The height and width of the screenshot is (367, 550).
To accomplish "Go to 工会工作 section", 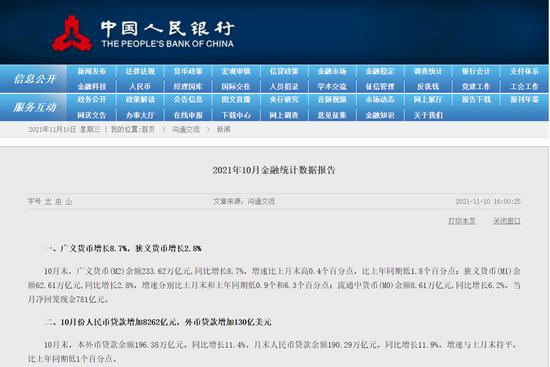I will [x=524, y=86].
